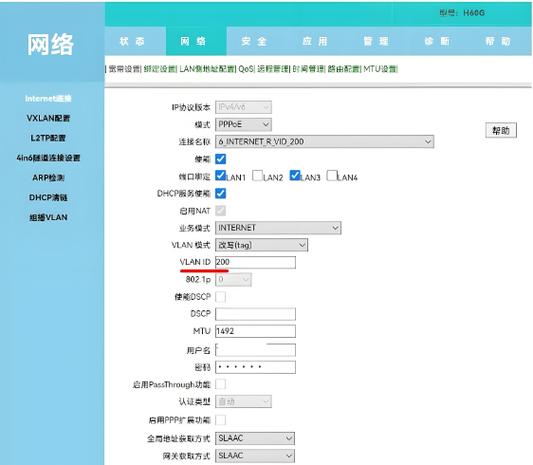Click the VLAN ID input field
Viewport: 533px width, 465px height.
255,262
